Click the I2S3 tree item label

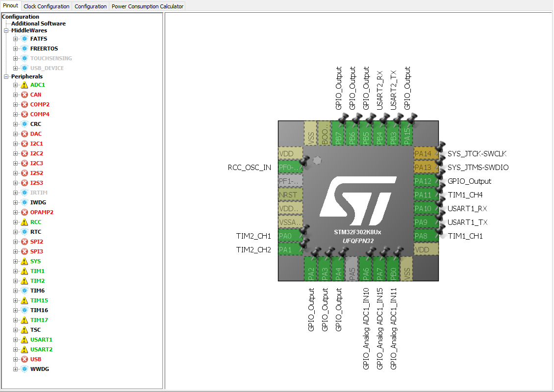pyautogui.click(x=37, y=183)
